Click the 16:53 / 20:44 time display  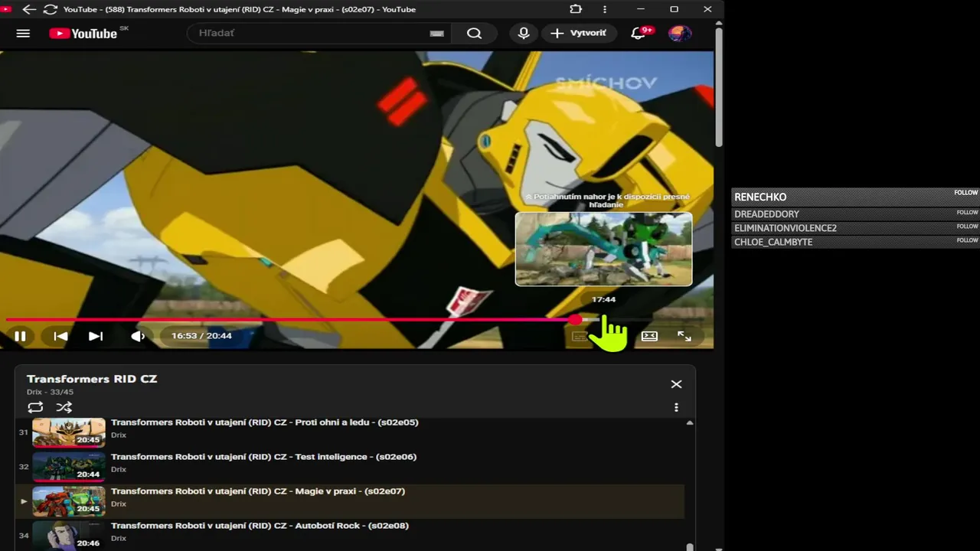pos(201,336)
